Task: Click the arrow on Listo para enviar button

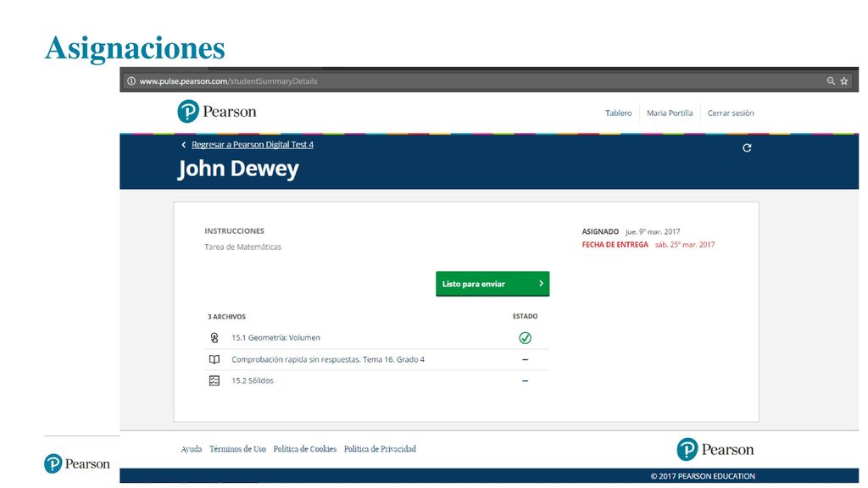Action: coord(541,283)
